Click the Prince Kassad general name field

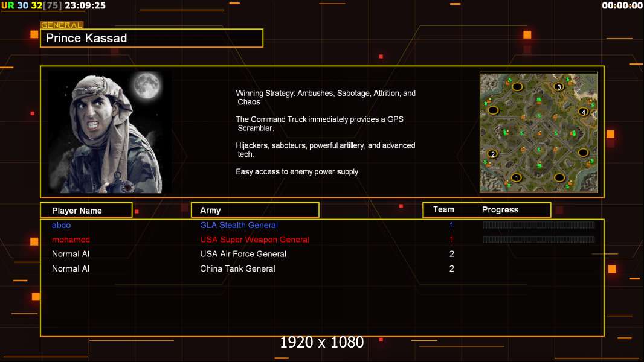tap(152, 38)
